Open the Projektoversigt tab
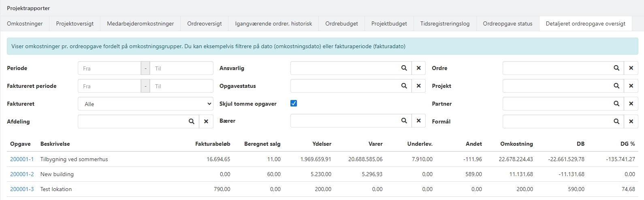The height and width of the screenshot is (200, 644). pyautogui.click(x=75, y=23)
